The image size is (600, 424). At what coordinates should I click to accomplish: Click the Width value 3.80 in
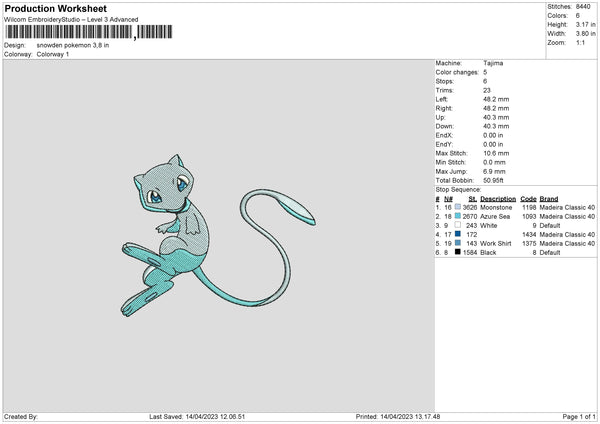tap(585, 34)
